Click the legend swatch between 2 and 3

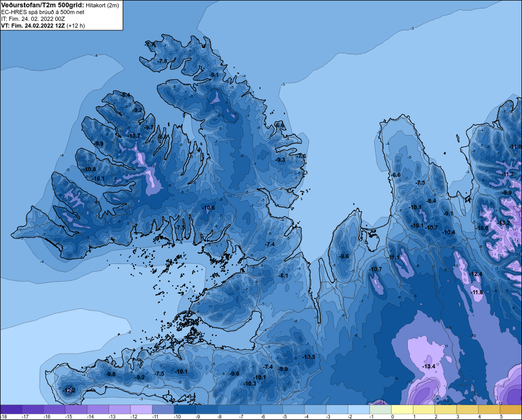446,410
